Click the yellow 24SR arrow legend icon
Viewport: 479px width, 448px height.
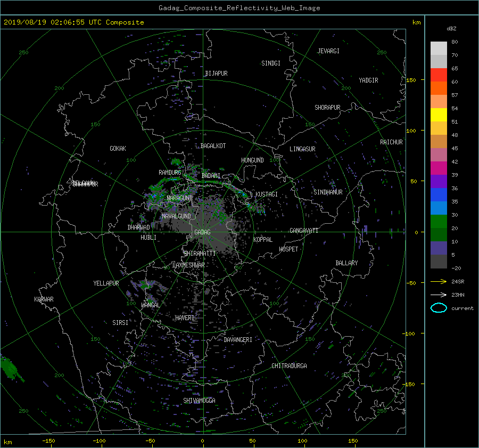pos(439,282)
